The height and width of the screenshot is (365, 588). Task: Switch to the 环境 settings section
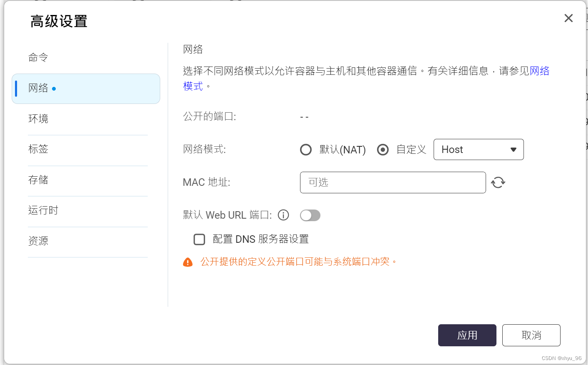38,118
